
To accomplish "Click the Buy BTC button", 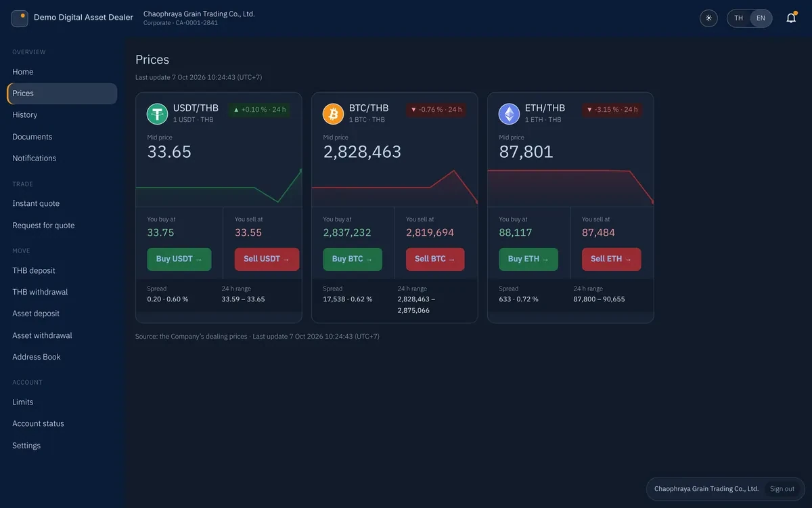I will coord(353,259).
